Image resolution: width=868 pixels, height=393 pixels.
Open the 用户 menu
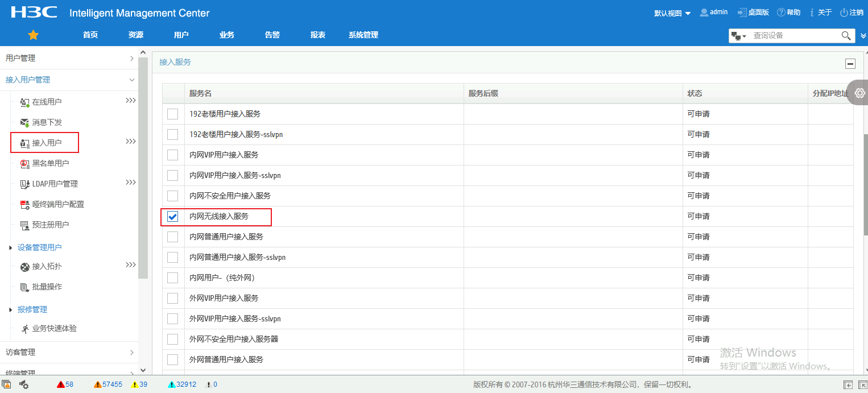[x=181, y=35]
